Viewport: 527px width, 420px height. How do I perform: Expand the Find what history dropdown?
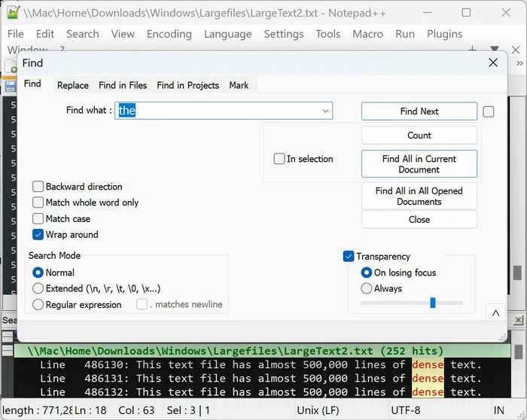coord(325,111)
